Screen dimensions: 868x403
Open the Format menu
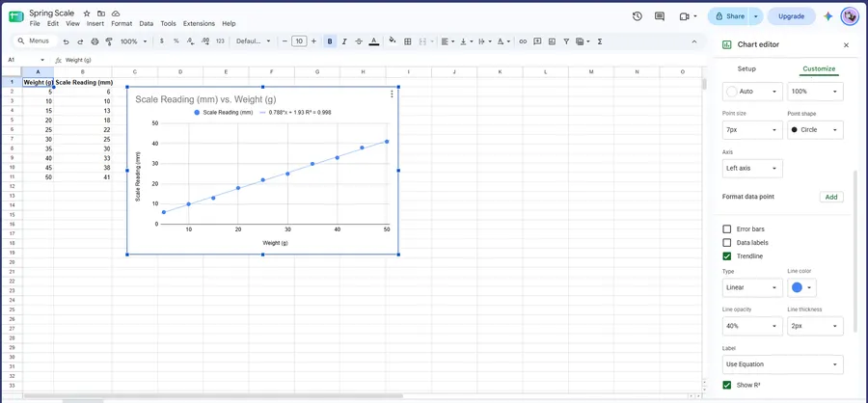click(122, 24)
